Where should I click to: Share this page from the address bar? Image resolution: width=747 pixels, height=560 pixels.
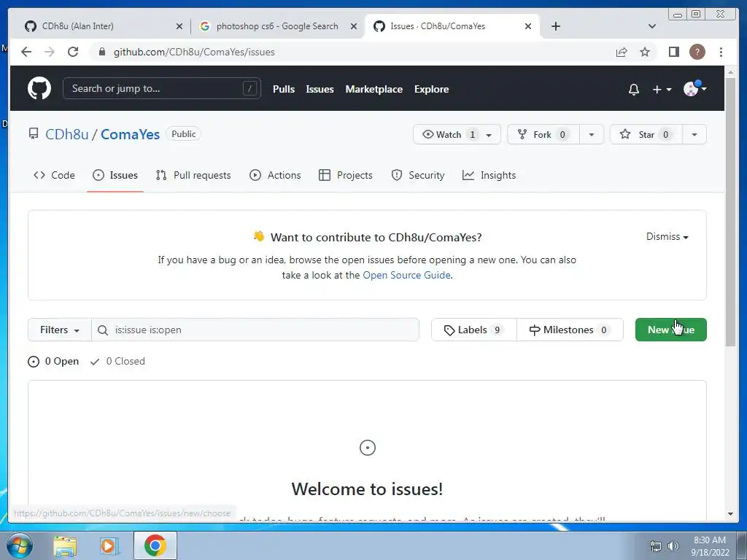[622, 52]
